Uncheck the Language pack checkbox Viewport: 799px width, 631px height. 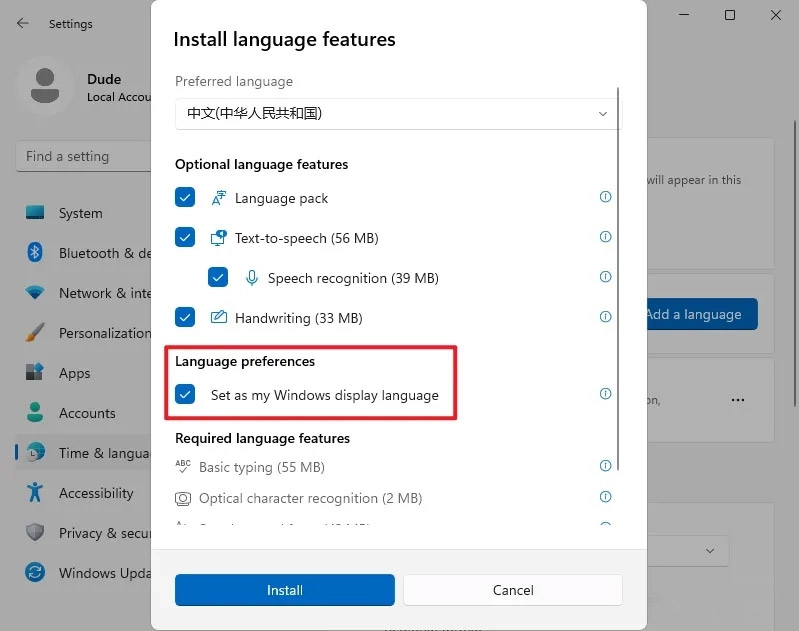click(185, 197)
